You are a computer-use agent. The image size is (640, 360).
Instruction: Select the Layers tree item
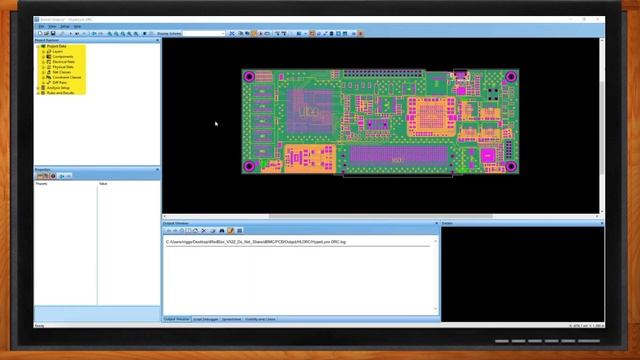[x=58, y=51]
